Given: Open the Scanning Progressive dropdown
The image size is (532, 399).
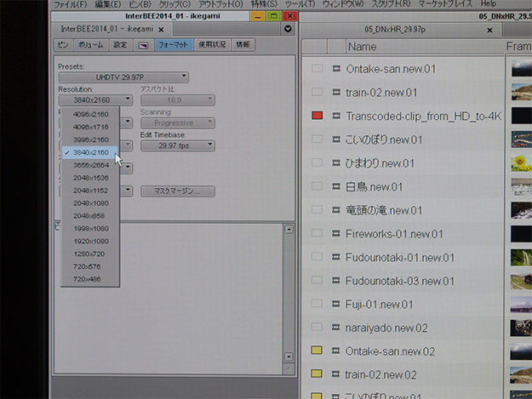Looking at the screenshot, I should point(177,123).
